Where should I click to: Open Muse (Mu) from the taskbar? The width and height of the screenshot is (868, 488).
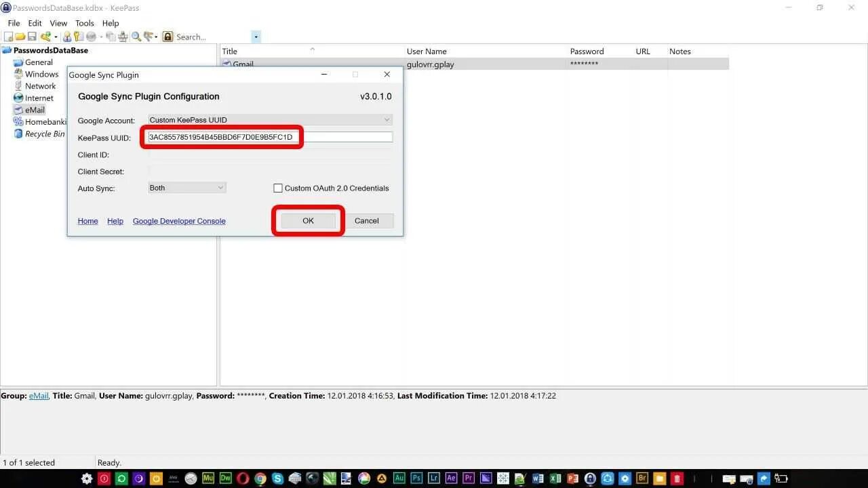click(x=208, y=479)
